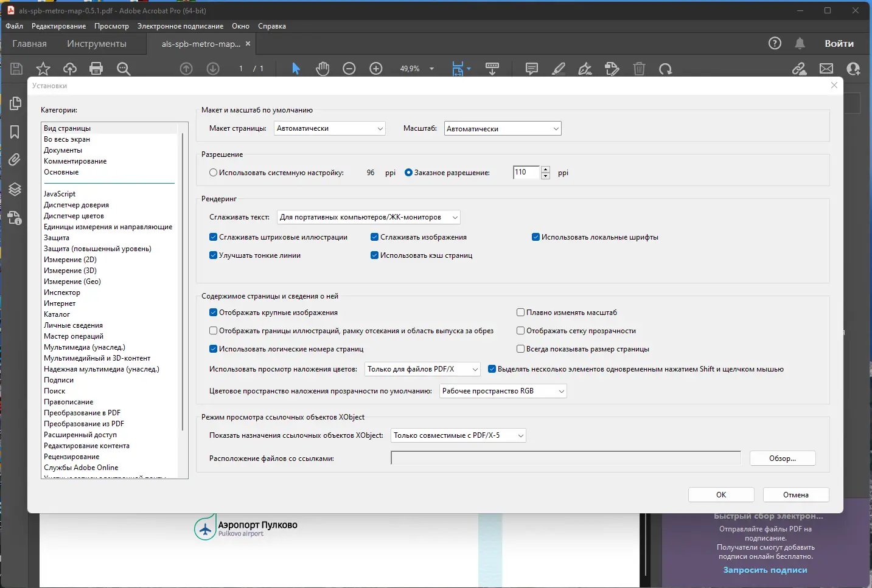Click the edit PDF stamp icon
This screenshot has width=872, height=588.
tap(612, 69)
